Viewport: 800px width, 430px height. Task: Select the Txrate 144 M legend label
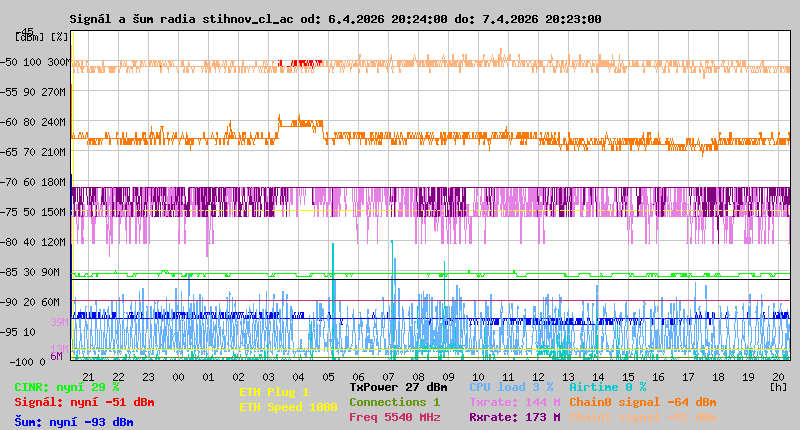pyautogui.click(x=514, y=402)
